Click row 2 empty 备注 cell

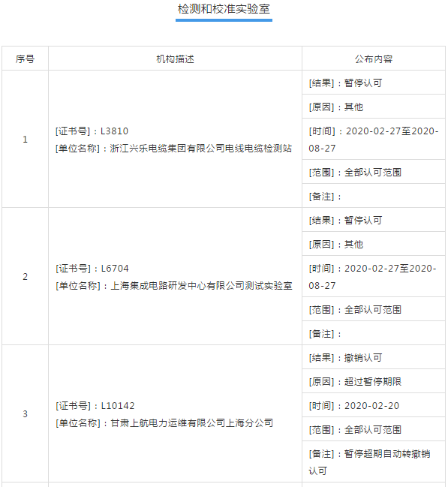coord(374,333)
